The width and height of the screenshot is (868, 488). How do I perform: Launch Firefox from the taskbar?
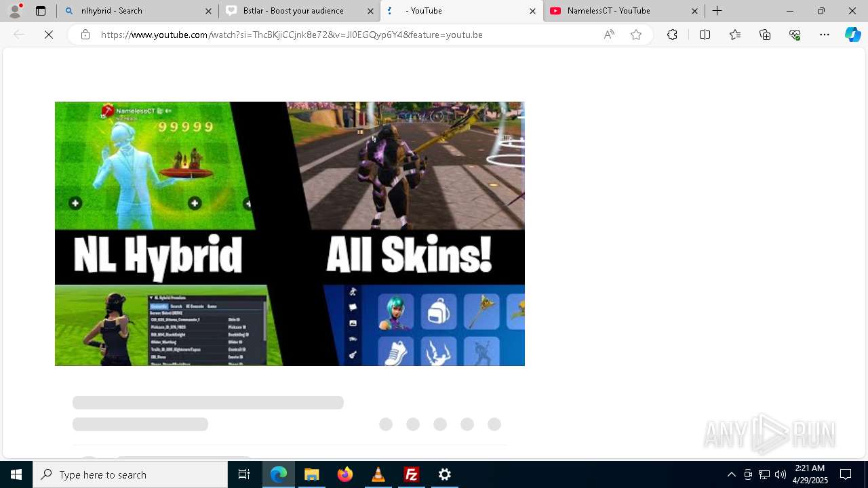coord(345,474)
